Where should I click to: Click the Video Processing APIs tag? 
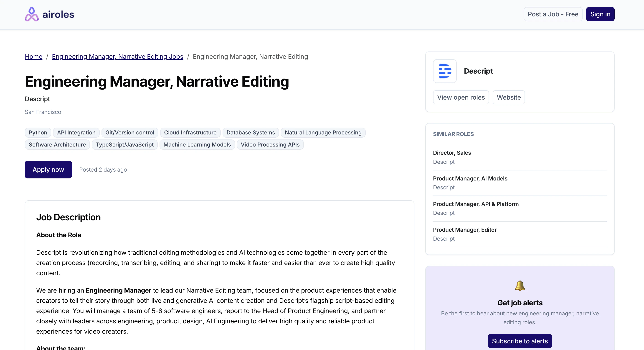pyautogui.click(x=270, y=144)
